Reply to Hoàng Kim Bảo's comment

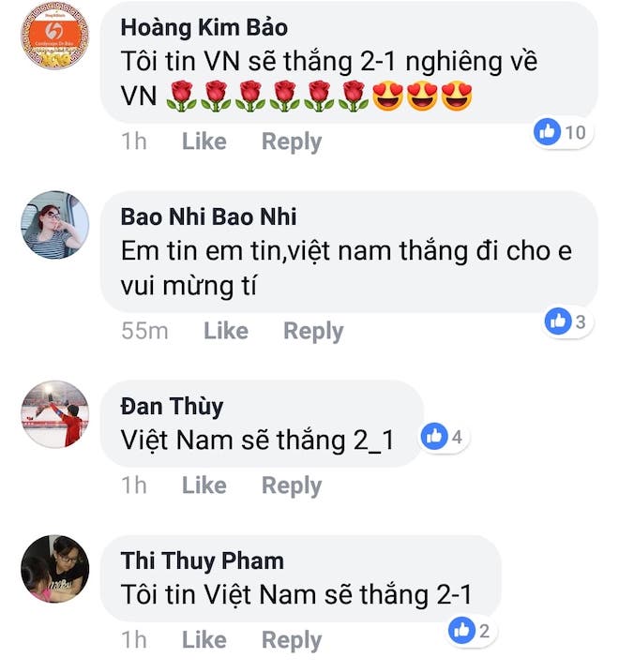(292, 142)
